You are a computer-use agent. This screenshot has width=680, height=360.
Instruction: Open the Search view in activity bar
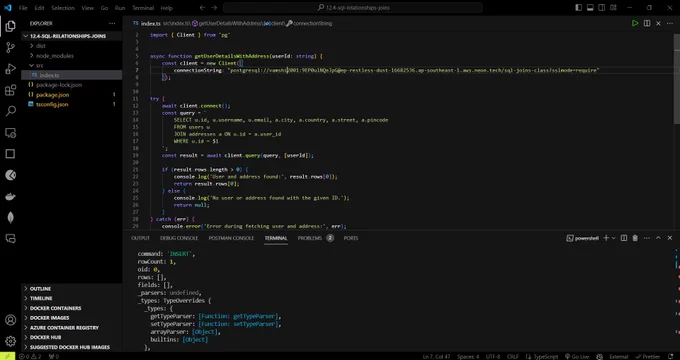(x=10, y=111)
